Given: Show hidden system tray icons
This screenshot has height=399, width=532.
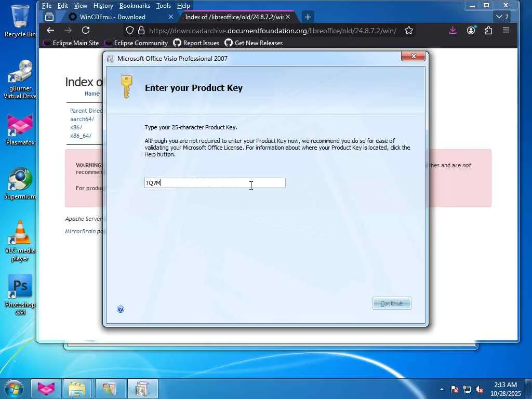Looking at the screenshot, I should (442, 389).
